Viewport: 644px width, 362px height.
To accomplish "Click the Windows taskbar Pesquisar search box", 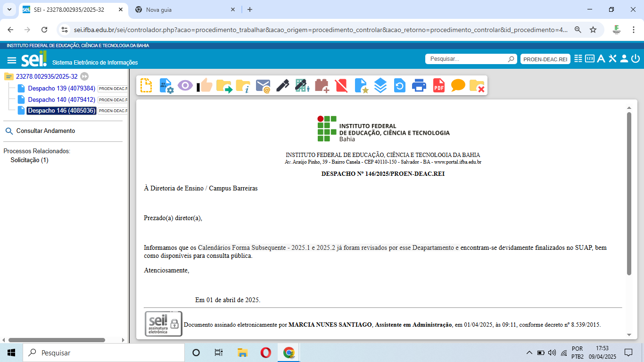I will pos(104,353).
